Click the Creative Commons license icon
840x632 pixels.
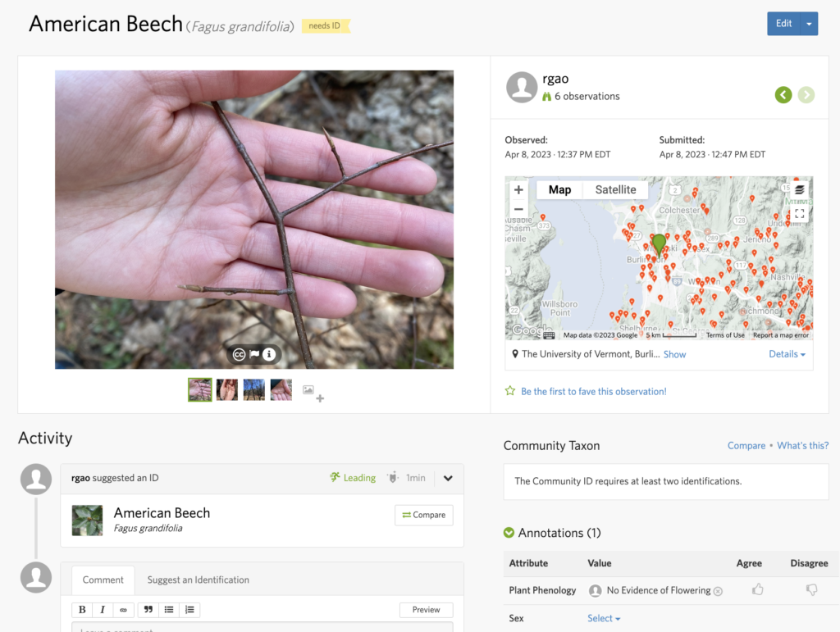(239, 354)
